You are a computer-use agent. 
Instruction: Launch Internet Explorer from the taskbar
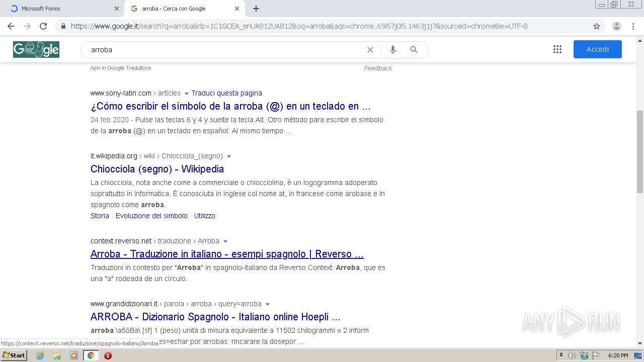click(x=40, y=355)
